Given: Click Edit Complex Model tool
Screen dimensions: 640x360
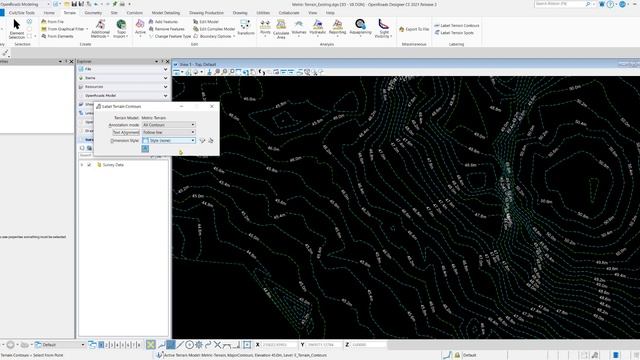Looking at the screenshot, I should 214,29.
